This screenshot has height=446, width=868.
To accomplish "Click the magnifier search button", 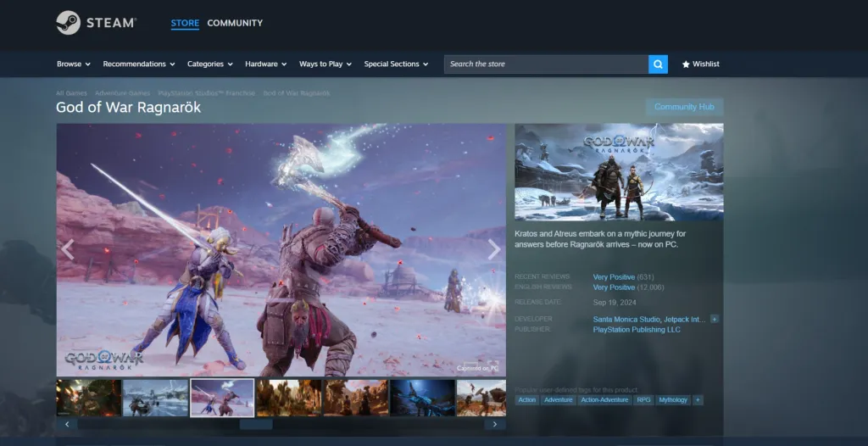I will [658, 64].
